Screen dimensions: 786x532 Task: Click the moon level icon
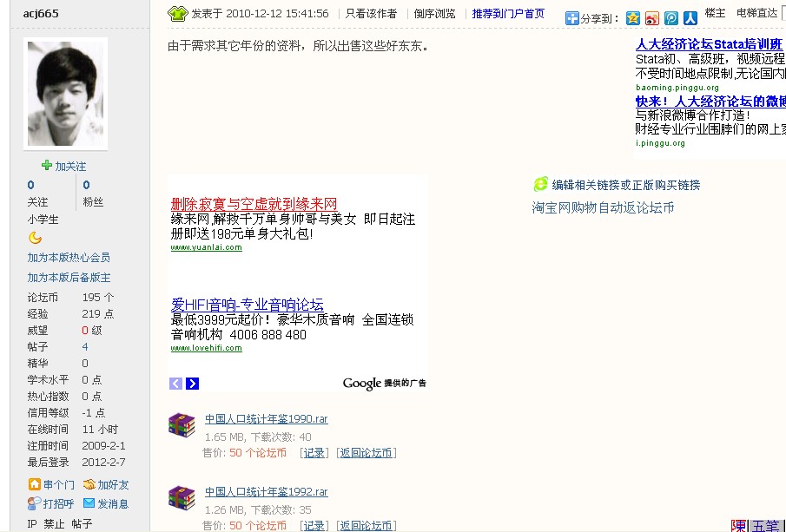point(35,238)
